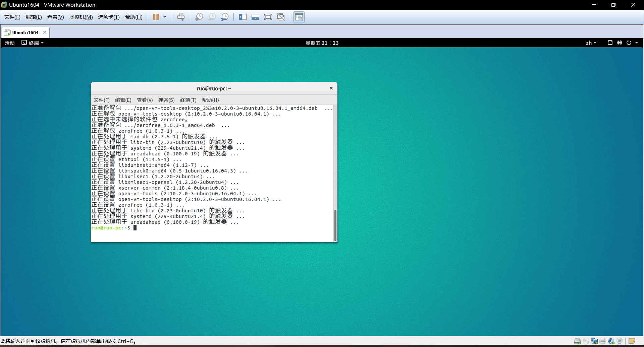
Task: Click the GNOME volume speaker icon
Action: 619,43
